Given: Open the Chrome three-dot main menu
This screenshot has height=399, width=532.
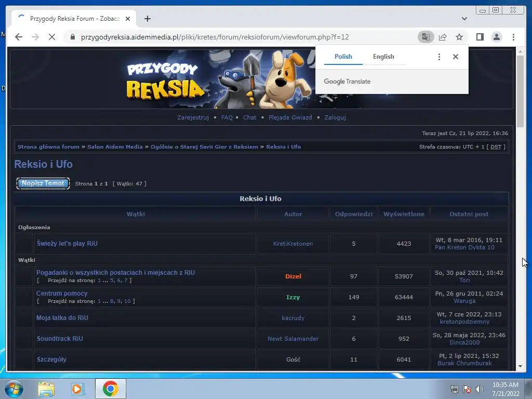Looking at the screenshot, I should click(x=513, y=37).
